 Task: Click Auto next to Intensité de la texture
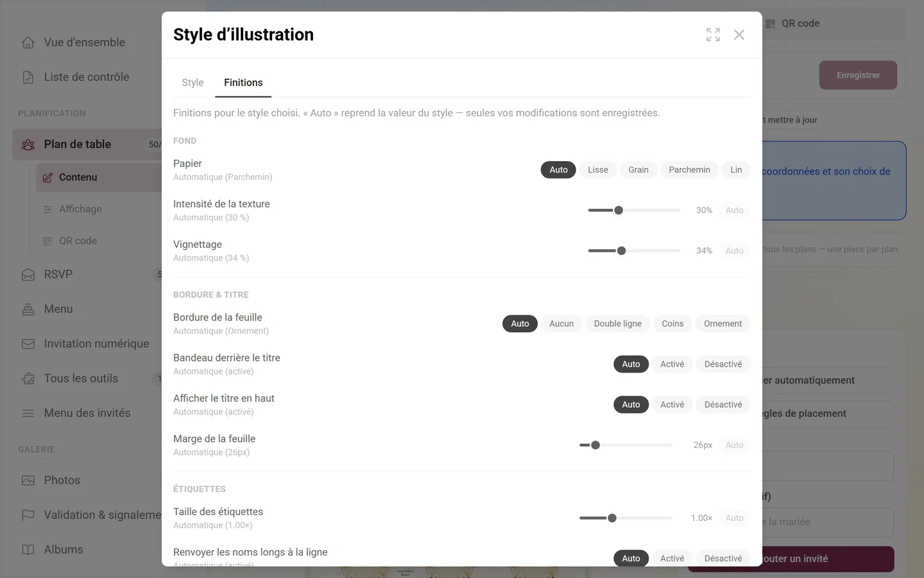tap(734, 210)
